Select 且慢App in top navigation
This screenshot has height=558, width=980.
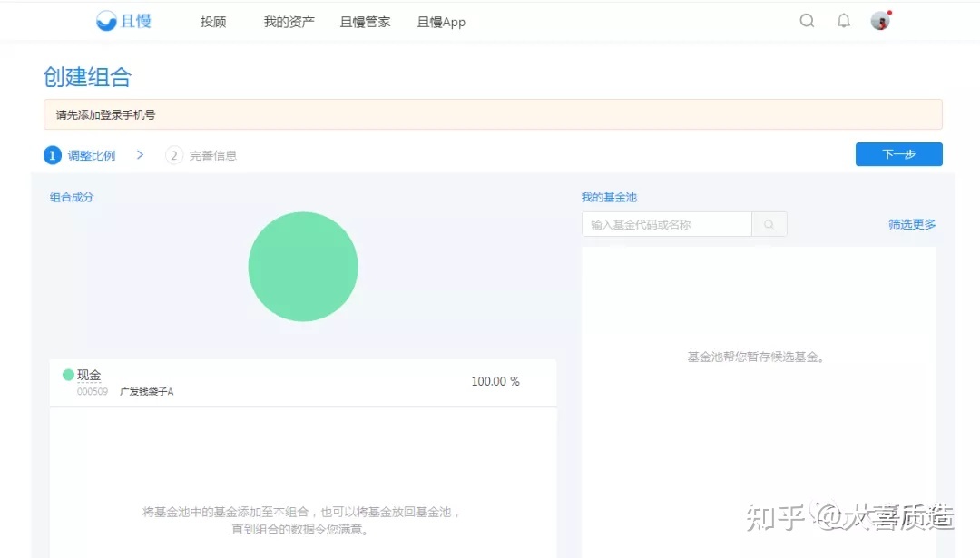pos(441,22)
